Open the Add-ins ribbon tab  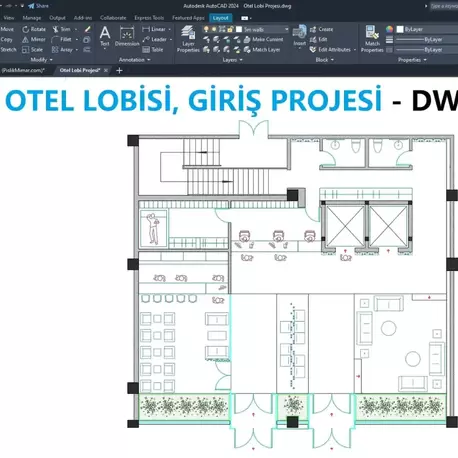[83, 18]
